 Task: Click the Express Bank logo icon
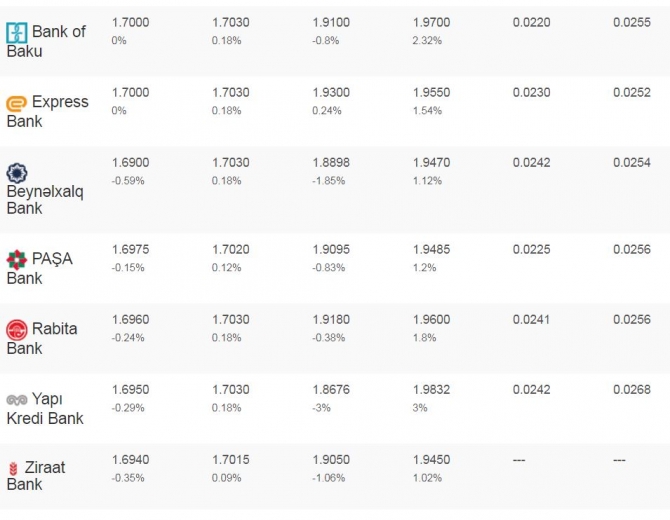coord(16,103)
